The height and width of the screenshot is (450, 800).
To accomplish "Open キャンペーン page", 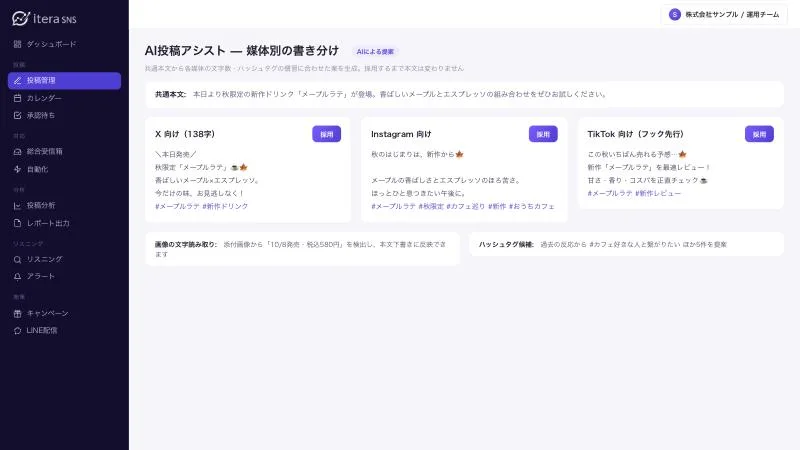I will 64,313.
